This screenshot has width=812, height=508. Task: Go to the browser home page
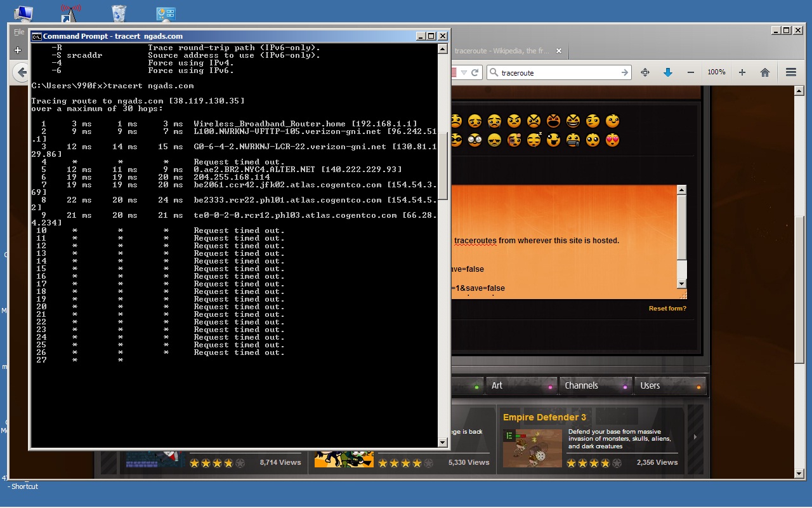coord(765,72)
